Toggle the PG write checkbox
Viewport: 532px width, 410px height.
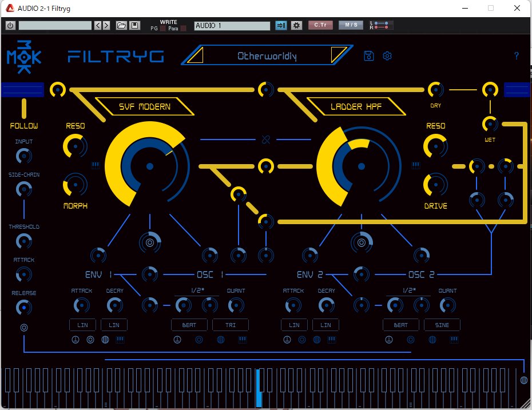162,29
